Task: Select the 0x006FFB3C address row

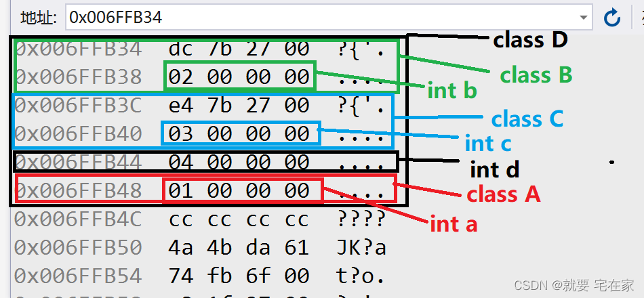Action: tap(79, 106)
